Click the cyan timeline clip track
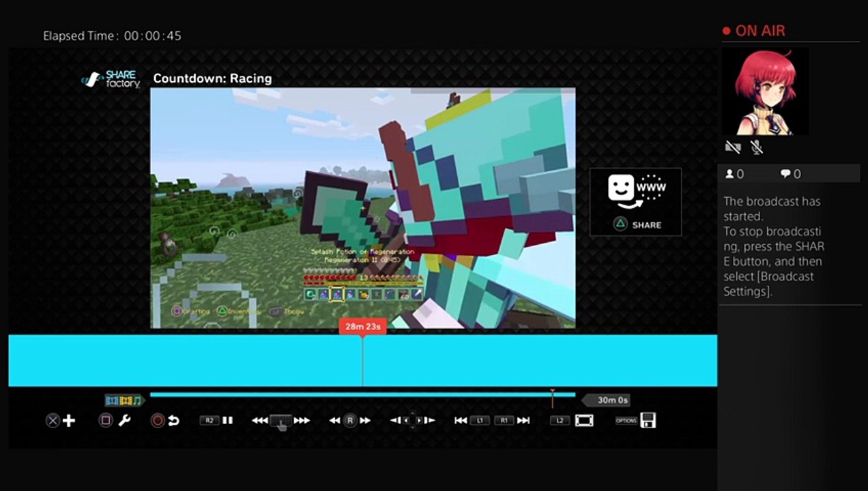This screenshot has height=491, width=868. (362, 361)
